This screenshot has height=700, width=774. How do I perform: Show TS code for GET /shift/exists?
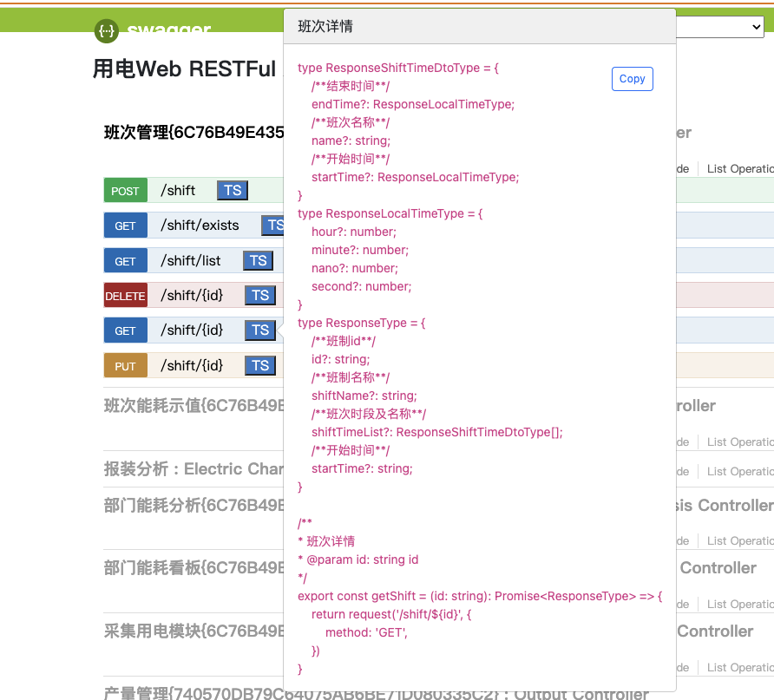(273, 226)
